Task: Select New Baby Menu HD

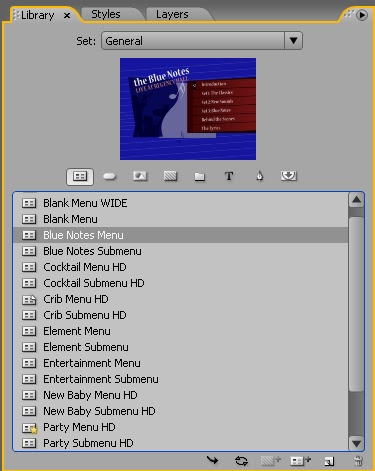Action: pos(181,395)
